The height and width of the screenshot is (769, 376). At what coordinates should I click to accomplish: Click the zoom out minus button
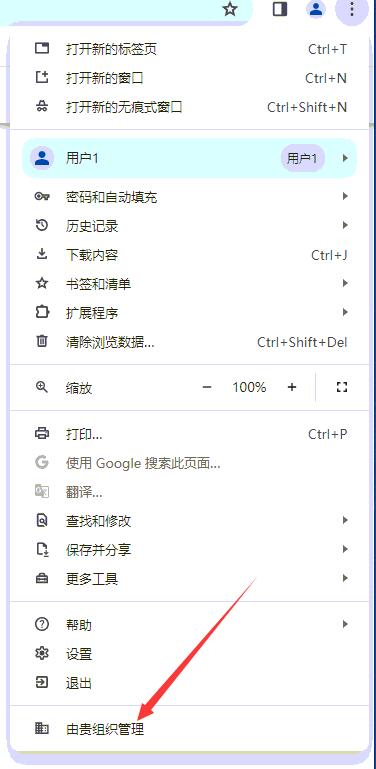206,387
